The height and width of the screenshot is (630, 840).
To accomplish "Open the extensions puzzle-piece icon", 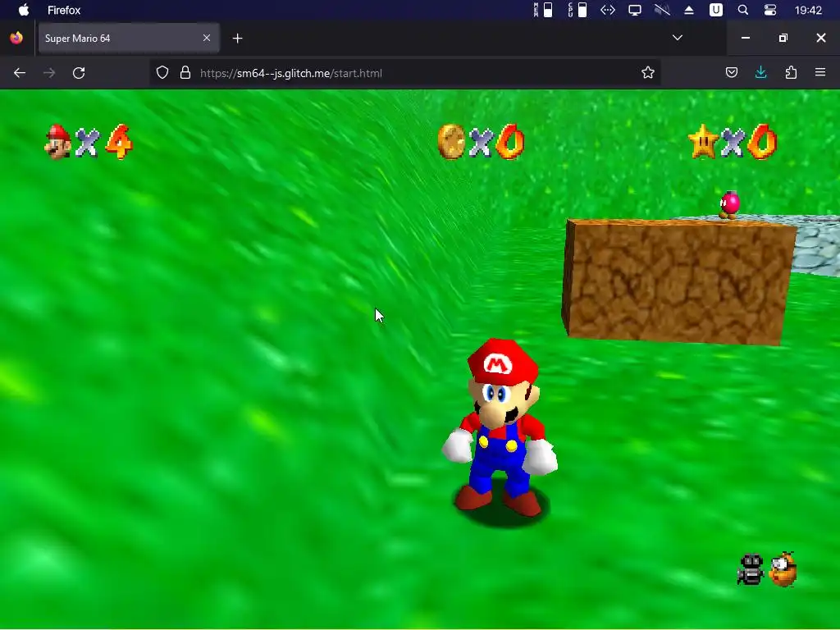I will [x=791, y=72].
